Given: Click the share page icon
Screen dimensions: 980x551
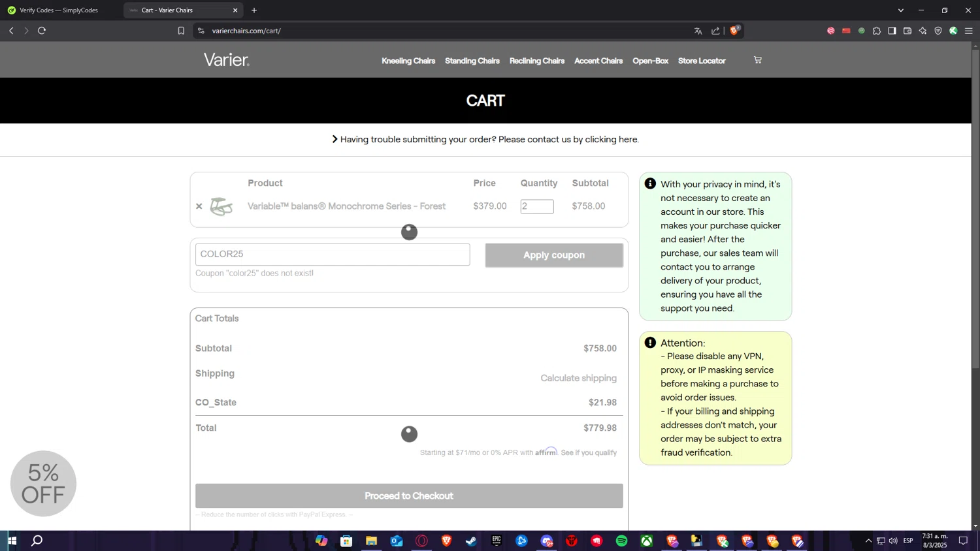Looking at the screenshot, I should point(715,31).
